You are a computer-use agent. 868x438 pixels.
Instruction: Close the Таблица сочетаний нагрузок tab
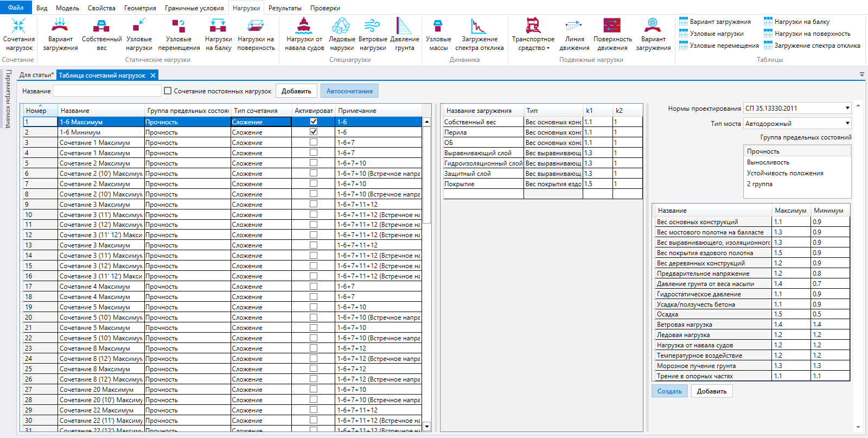click(x=153, y=75)
